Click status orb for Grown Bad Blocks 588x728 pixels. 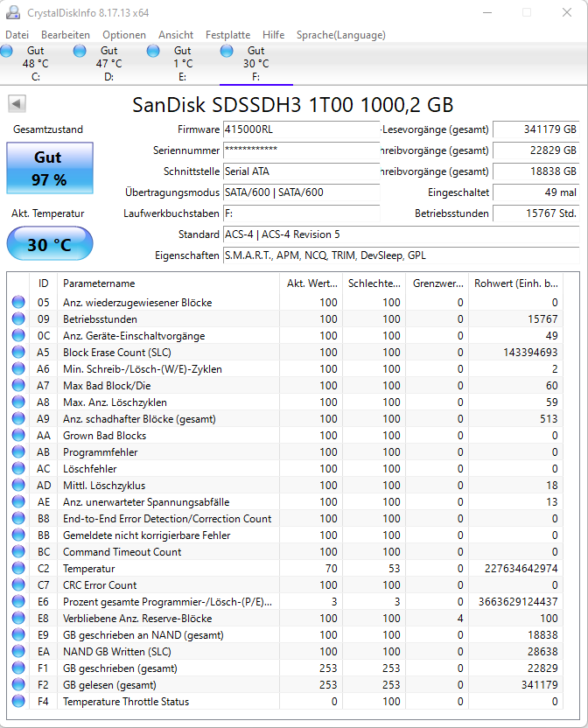pos(18,436)
